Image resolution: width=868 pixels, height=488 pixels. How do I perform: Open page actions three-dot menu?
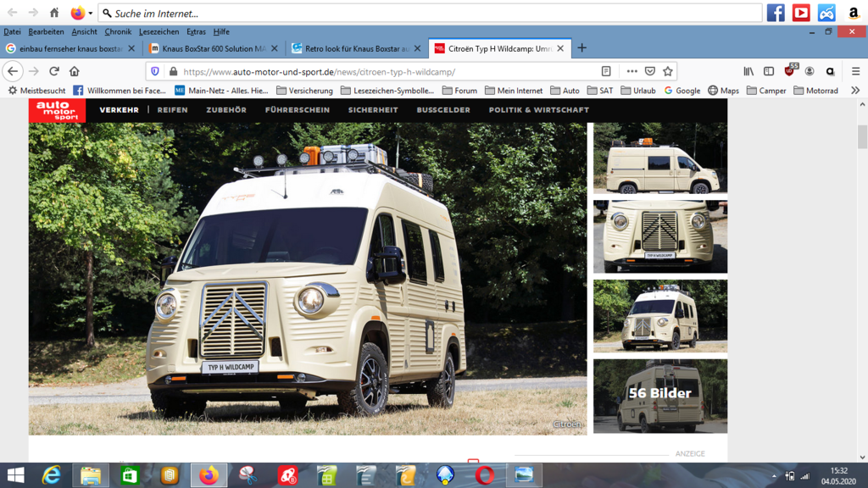[632, 71]
